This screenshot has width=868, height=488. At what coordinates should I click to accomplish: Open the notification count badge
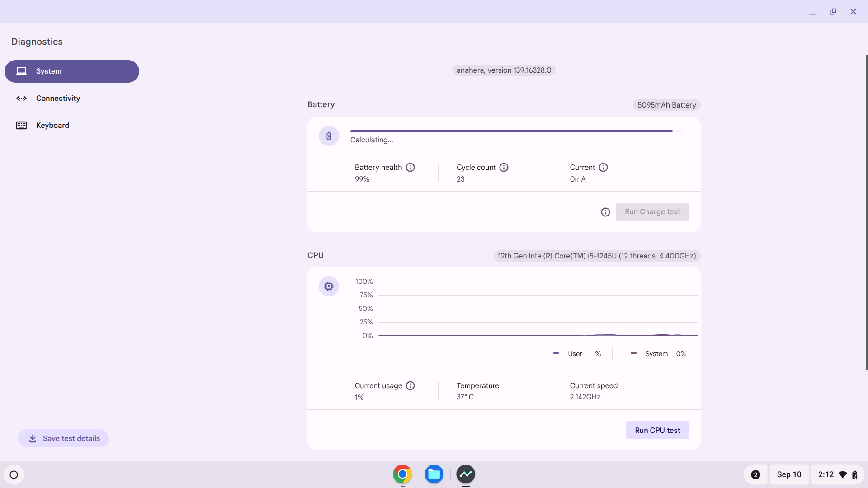[x=755, y=475]
